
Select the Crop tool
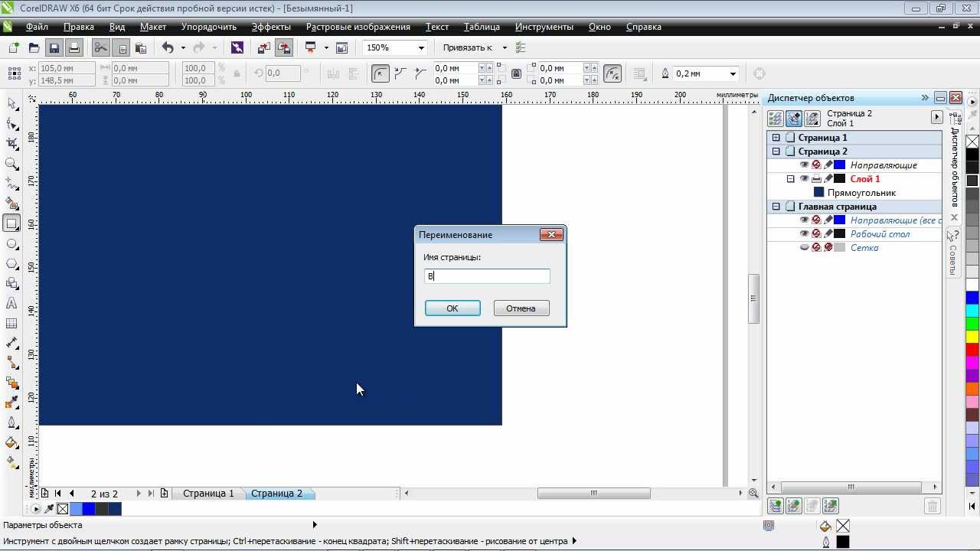coord(11,143)
